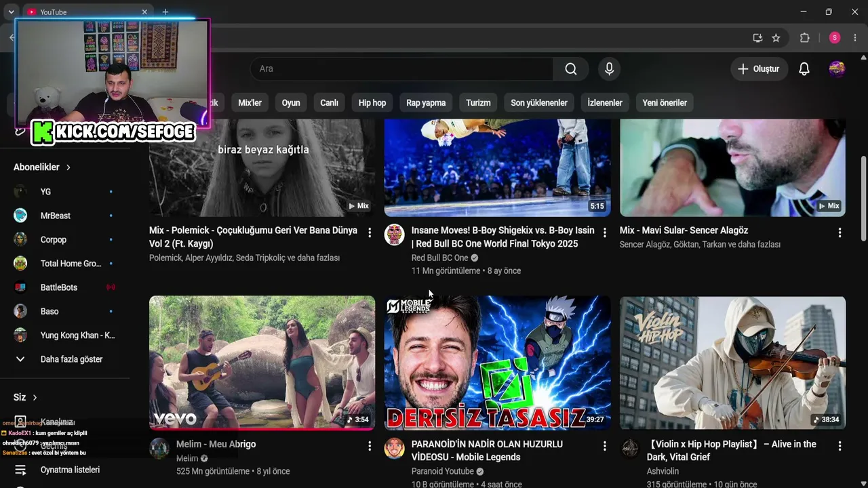Open options for the Red Bull B-Boy video
This screenshot has width=868, height=488.
pos(605,232)
